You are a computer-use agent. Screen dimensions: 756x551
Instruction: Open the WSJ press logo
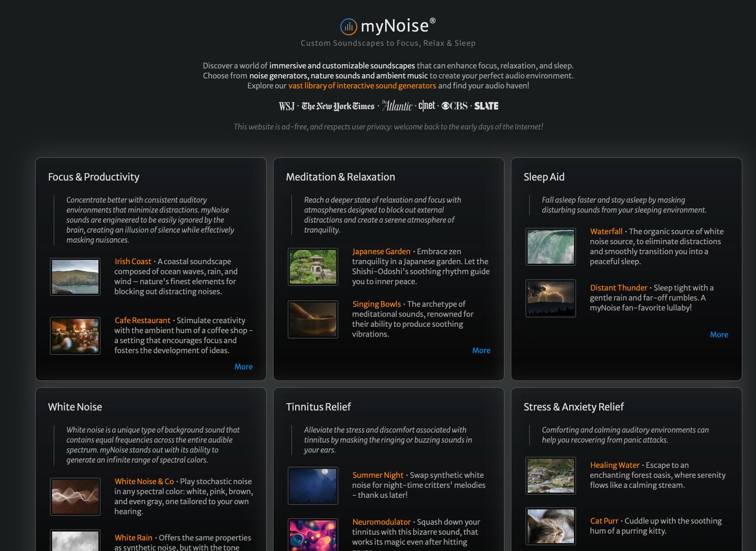[x=287, y=106]
